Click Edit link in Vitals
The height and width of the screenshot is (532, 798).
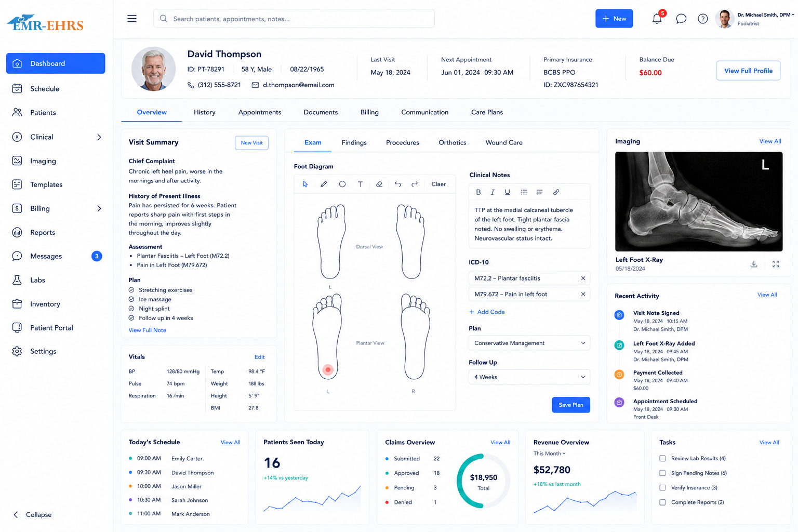click(260, 357)
